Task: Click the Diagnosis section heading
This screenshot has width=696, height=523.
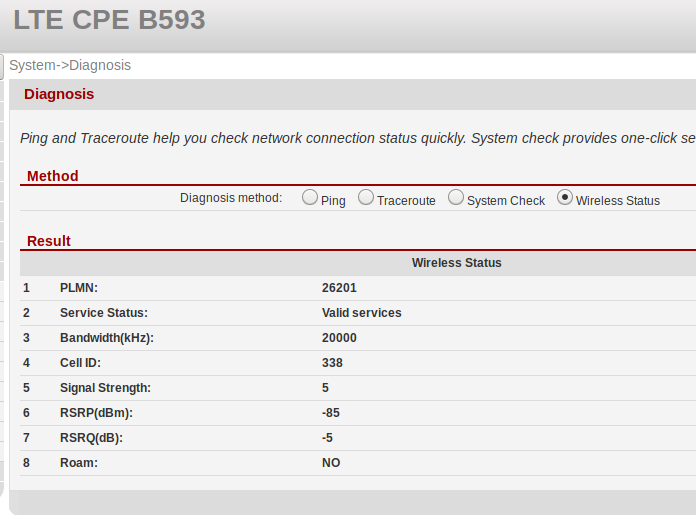Action: tap(59, 94)
